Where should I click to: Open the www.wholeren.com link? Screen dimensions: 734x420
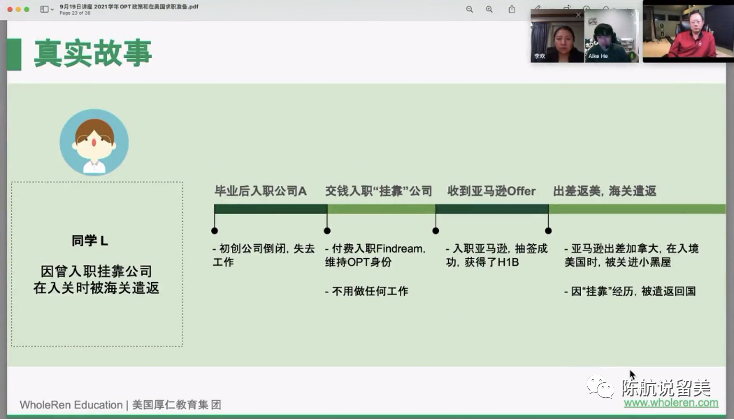pos(670,404)
